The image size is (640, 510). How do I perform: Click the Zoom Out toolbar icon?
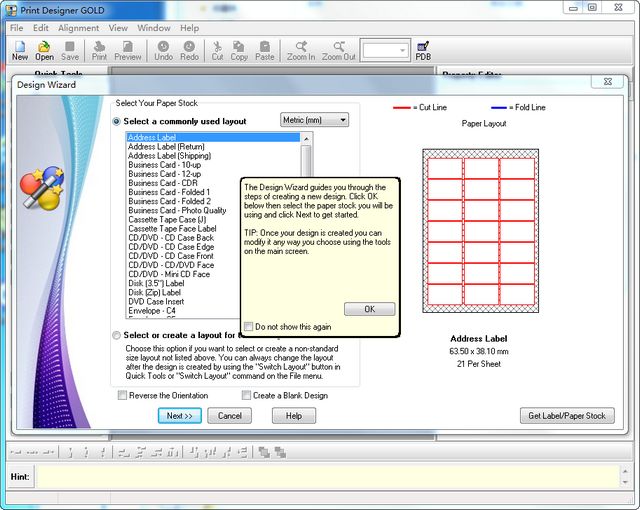pyautogui.click(x=339, y=50)
